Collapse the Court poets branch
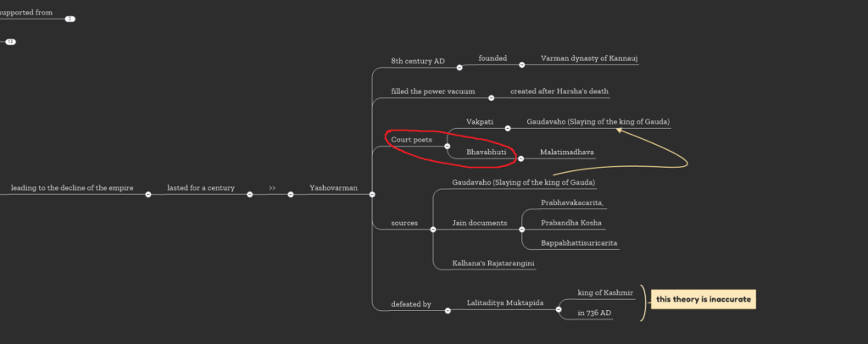Viewport: 868px width, 344px height. click(448, 146)
